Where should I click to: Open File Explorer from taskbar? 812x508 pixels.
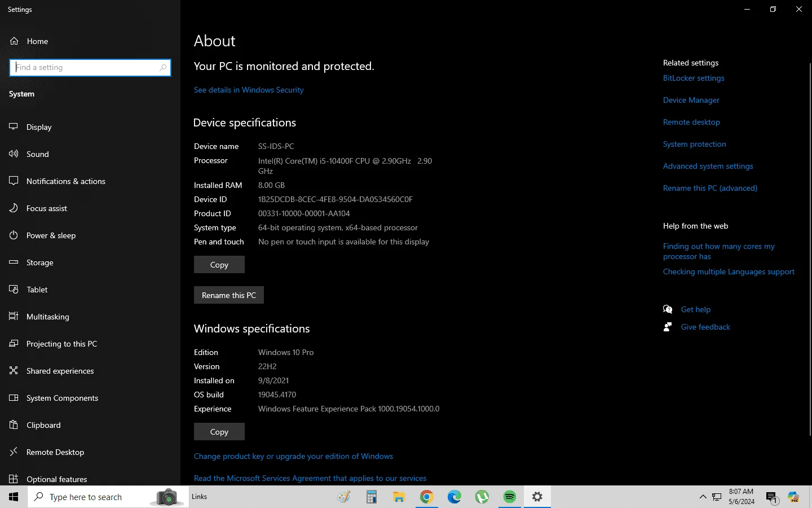(399, 497)
